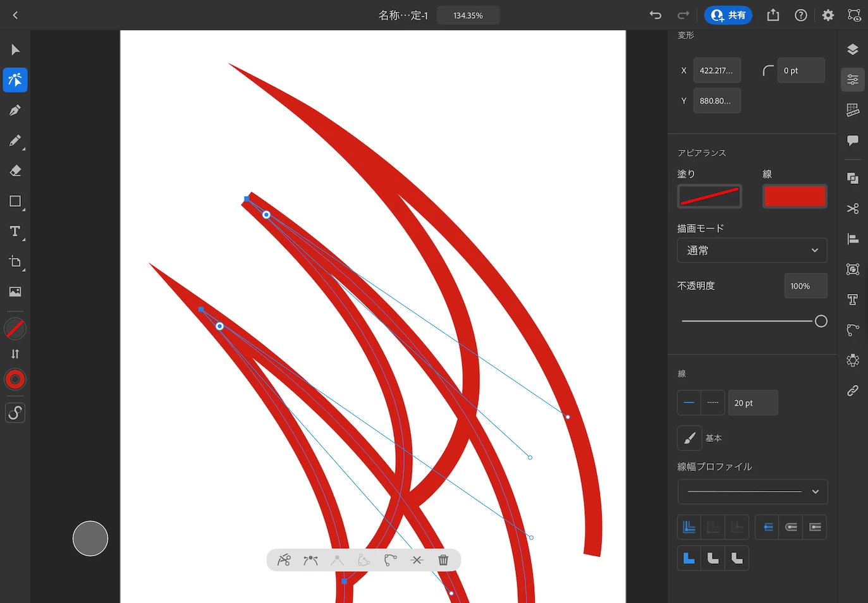Convert anchor point type in the context bar
Screen dimensions: 868x603
[310, 560]
